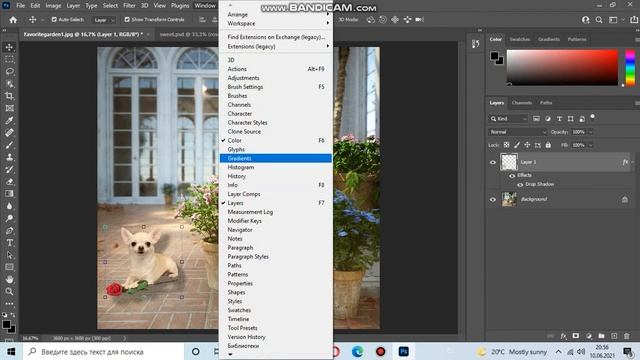This screenshot has height=360, width=640.
Task: Click the foreground color swatch in Color panel
Action: point(494,56)
